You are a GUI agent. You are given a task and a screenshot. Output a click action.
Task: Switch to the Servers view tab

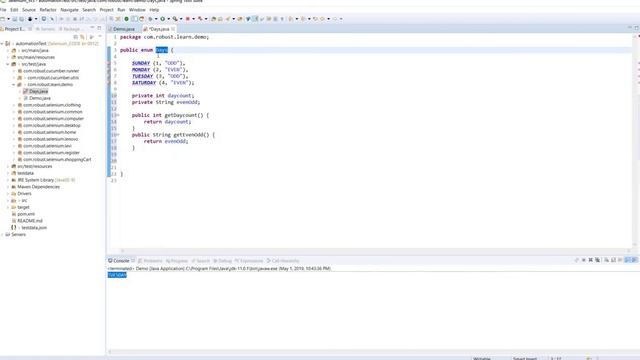click(x=45, y=29)
